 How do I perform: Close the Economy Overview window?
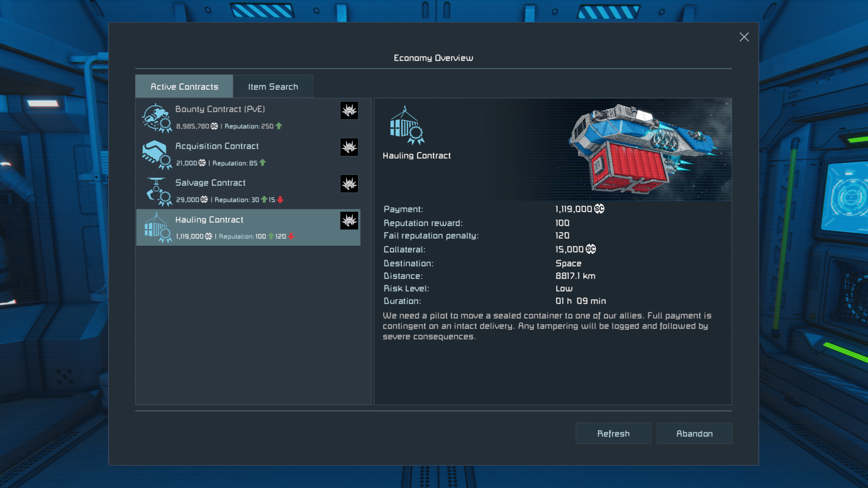coord(744,37)
